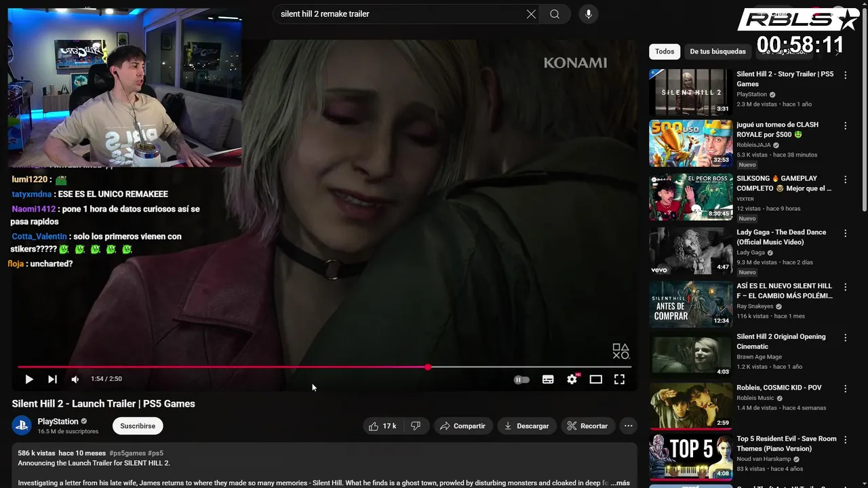The width and height of the screenshot is (868, 488).
Task: Open the PlayStation channel avatar
Action: [x=22, y=426]
